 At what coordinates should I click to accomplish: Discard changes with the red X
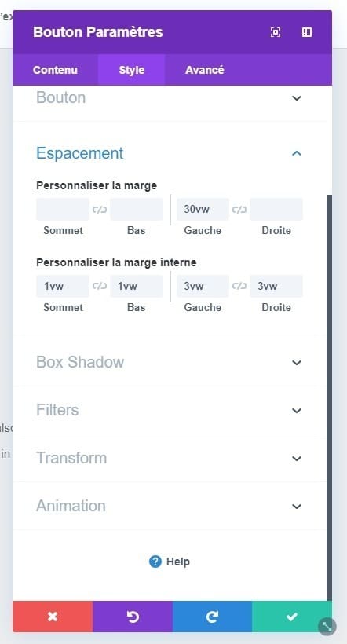pyautogui.click(x=53, y=617)
